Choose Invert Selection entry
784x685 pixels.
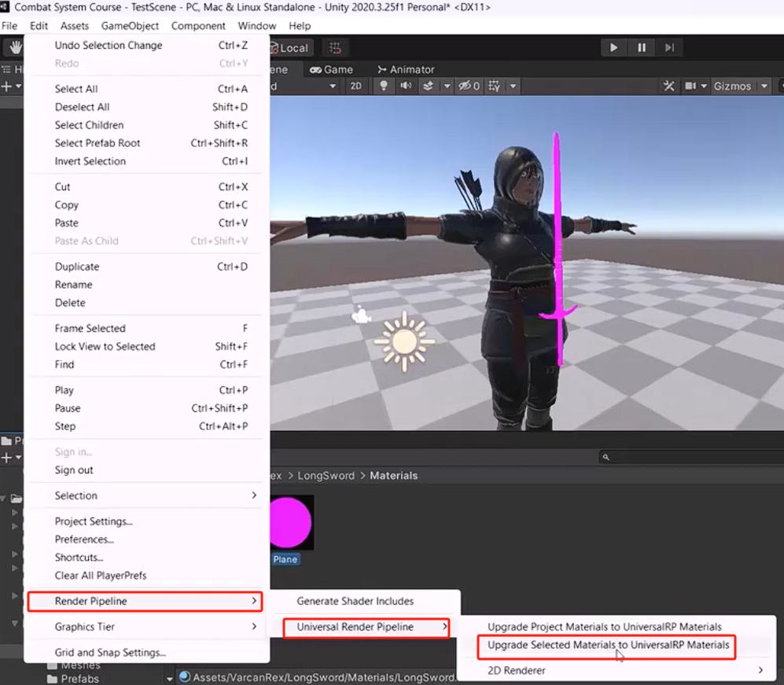point(145,161)
